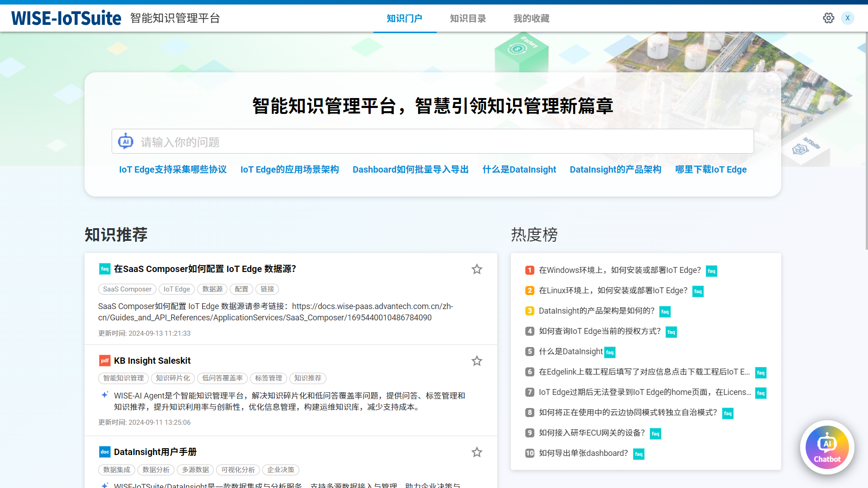Toggle favorite star for DataInsight用户手册
Screen dimensions: 868x488
[476, 452]
